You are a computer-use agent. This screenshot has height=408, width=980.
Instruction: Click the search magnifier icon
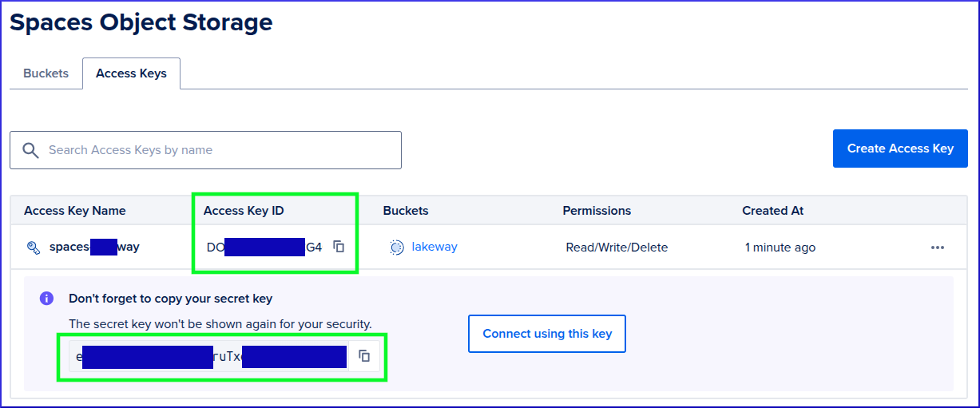(x=31, y=150)
